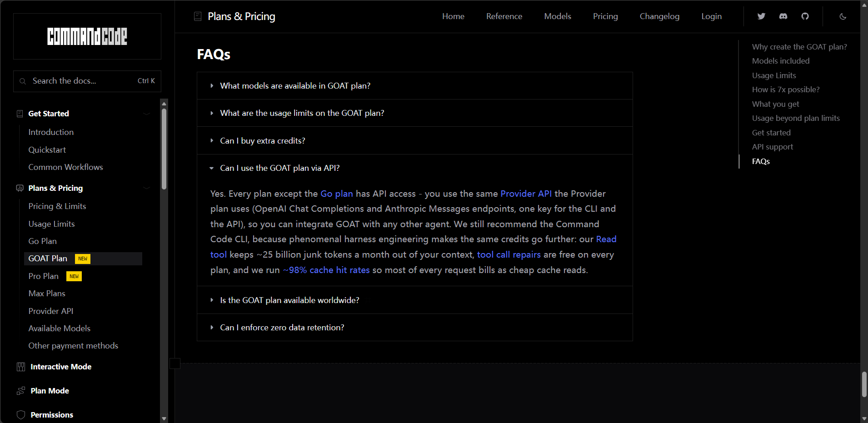Jump to 'Get started' in table of contents
Screen dimensions: 868x423
tap(771, 133)
